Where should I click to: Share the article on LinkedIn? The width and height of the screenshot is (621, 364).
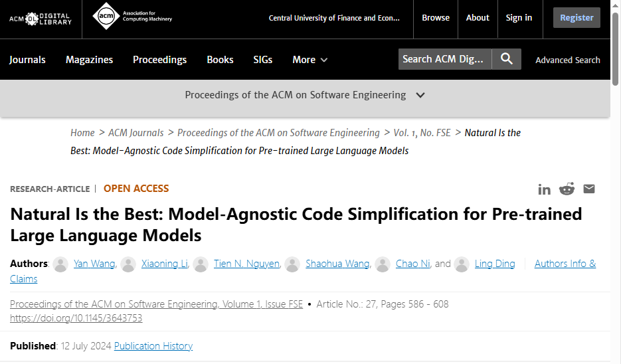pos(545,189)
